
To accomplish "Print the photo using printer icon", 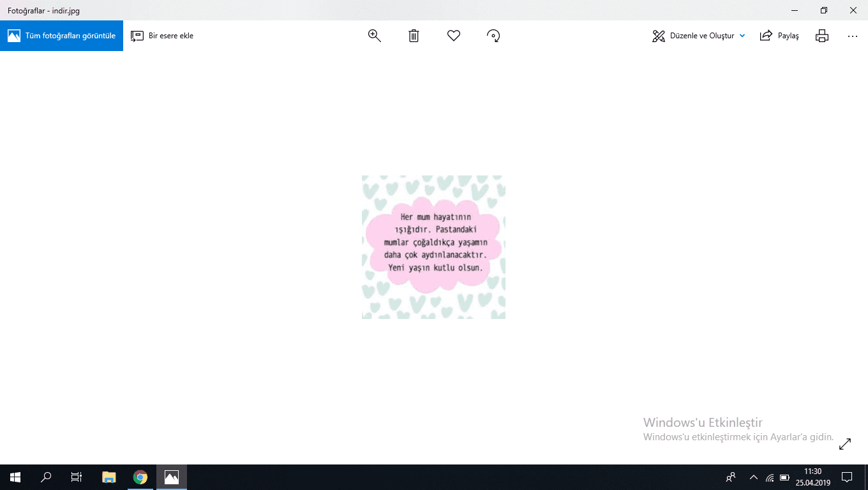I will click(x=822, y=36).
